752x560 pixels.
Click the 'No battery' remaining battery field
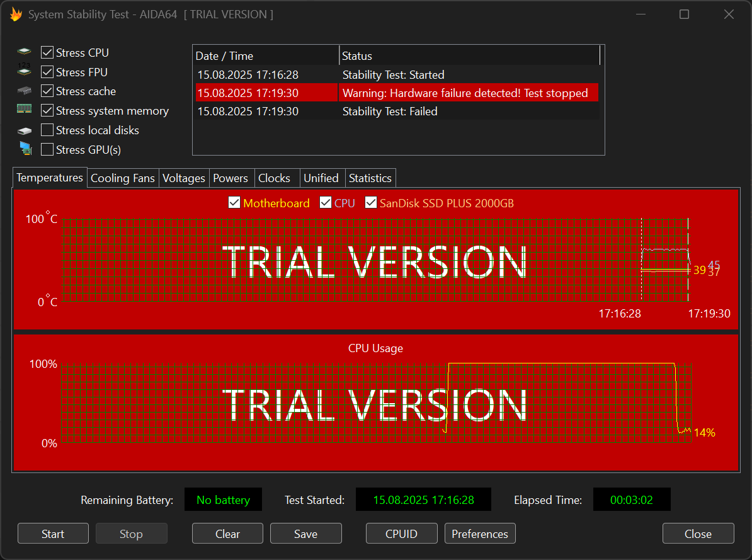click(x=224, y=500)
